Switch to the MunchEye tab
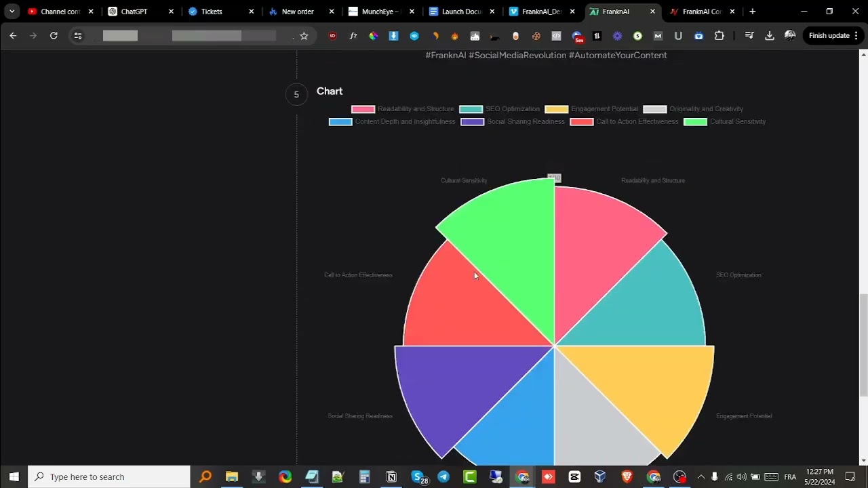The image size is (868, 488). tap(381, 12)
